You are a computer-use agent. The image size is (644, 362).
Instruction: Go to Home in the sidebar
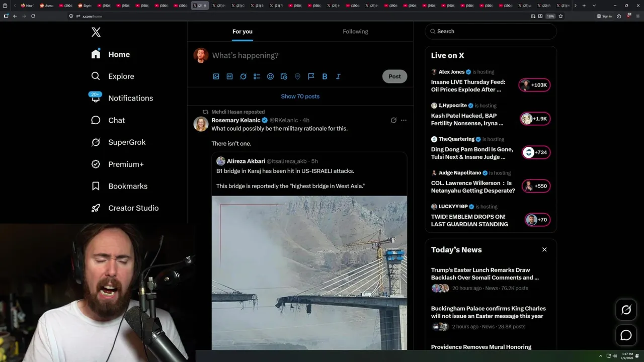110,54
